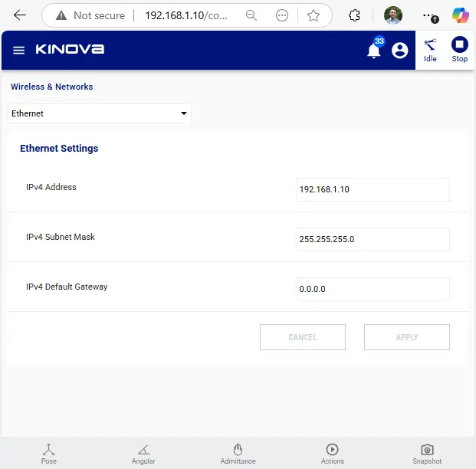Open the browser profile avatar
Screen dimensions: 476x469
tap(393, 15)
